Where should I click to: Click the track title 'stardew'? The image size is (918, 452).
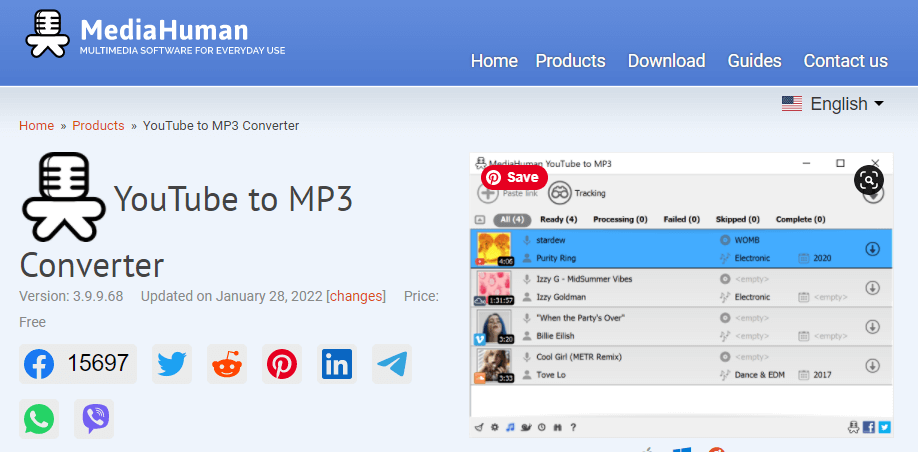coord(550,240)
